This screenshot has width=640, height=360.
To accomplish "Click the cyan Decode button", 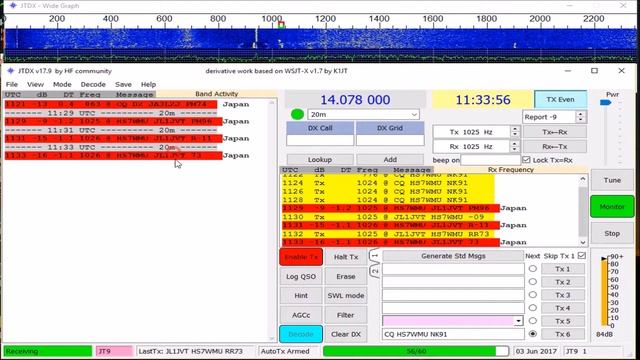I will [301, 334].
